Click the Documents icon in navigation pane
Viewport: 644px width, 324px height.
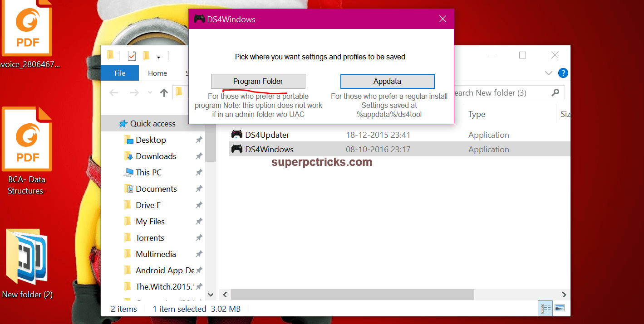coord(128,189)
